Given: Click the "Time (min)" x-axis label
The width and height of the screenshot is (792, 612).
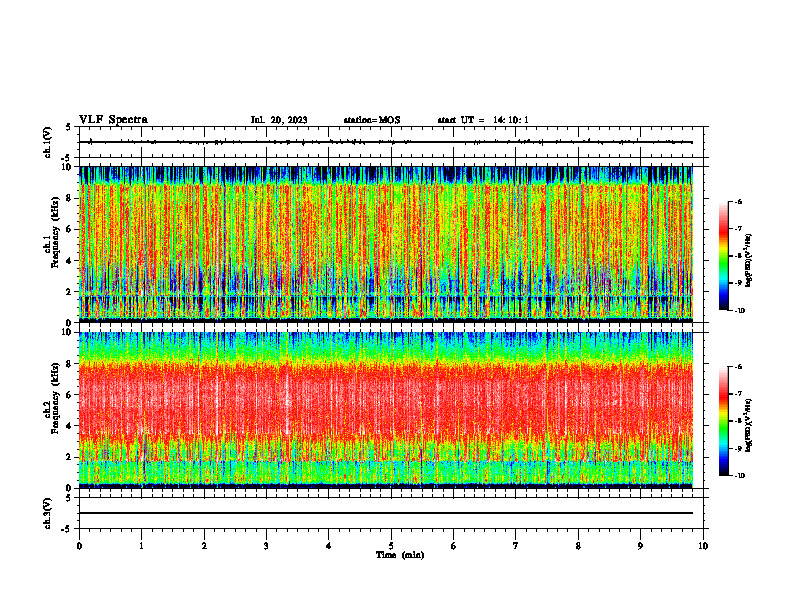Looking at the screenshot, I should click(400, 555).
